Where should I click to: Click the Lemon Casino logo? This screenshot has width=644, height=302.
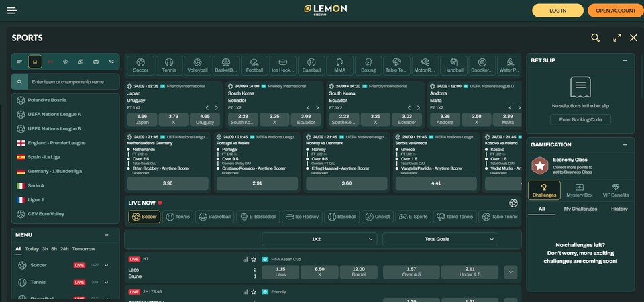[x=325, y=10]
